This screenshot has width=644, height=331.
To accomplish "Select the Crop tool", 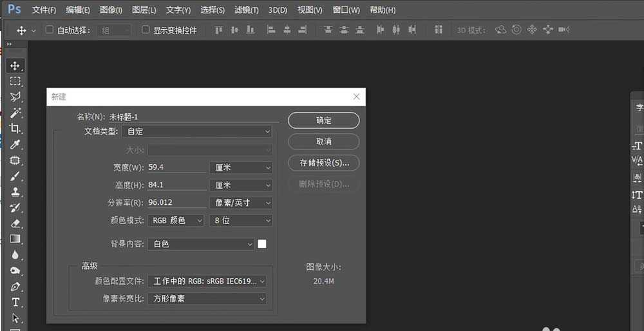I will tap(15, 129).
